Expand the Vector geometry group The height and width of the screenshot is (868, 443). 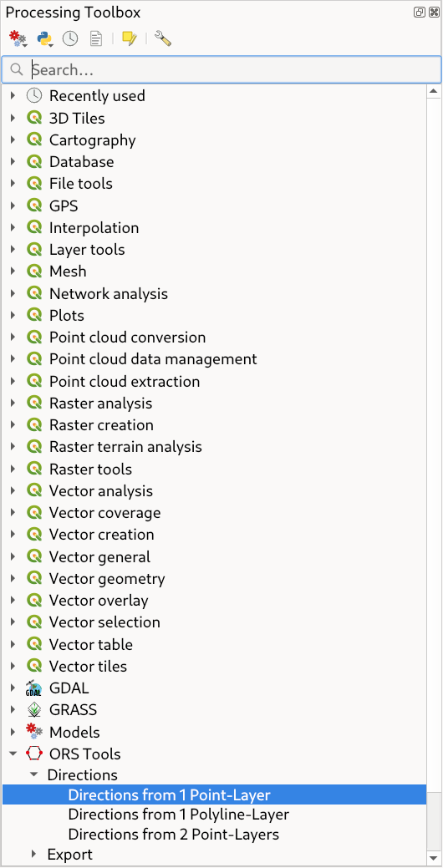tap(13, 579)
